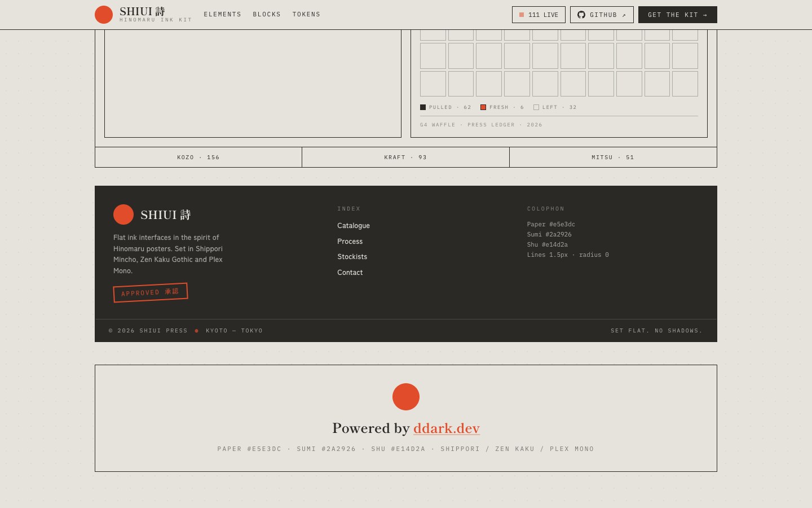Click the PULLED black legend swatch
The height and width of the screenshot is (508, 812).
pos(423,107)
